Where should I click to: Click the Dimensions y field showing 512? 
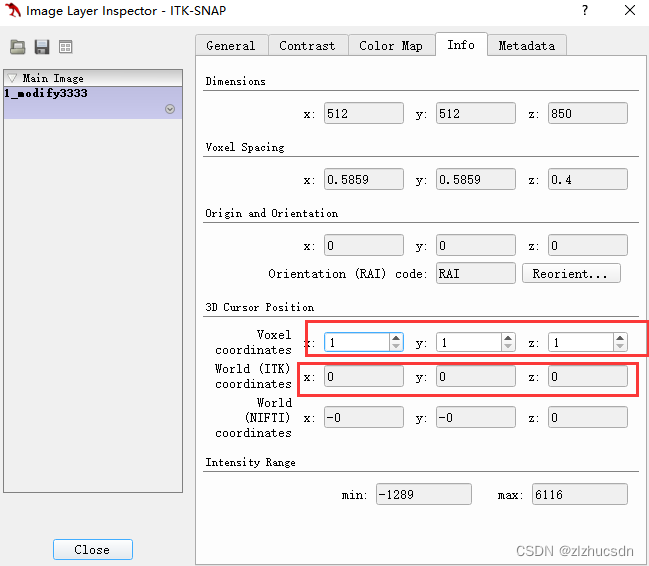pyautogui.click(x=476, y=113)
